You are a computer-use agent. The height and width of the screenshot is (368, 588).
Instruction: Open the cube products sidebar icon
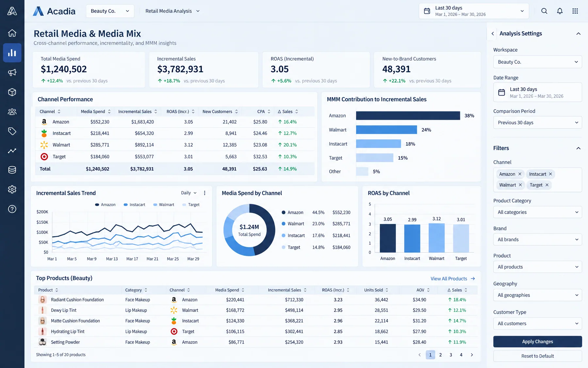coord(12,92)
